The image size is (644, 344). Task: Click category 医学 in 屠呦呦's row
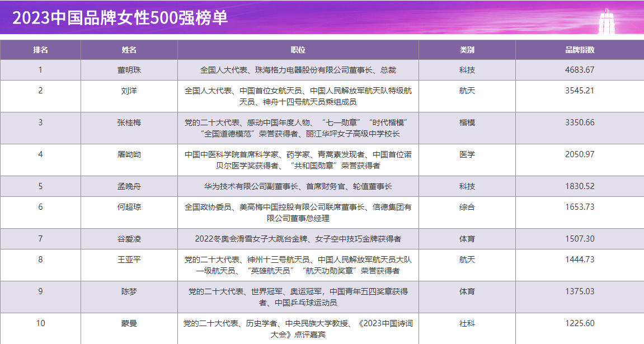(x=467, y=155)
